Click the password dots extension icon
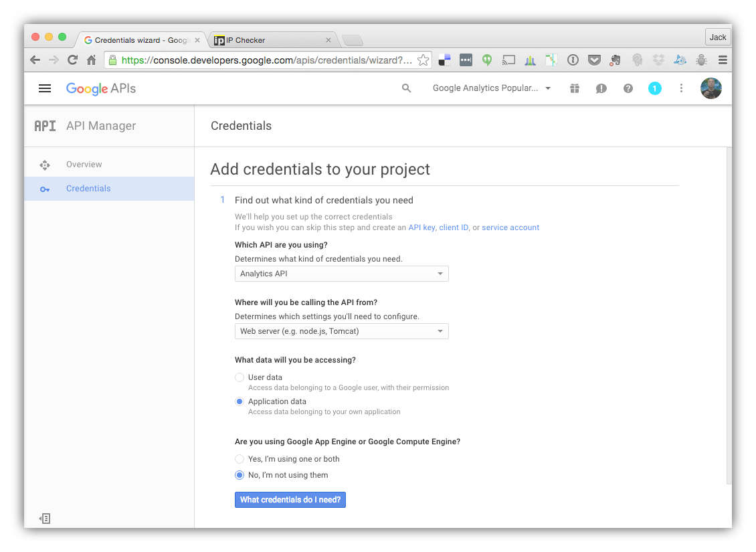 466,60
